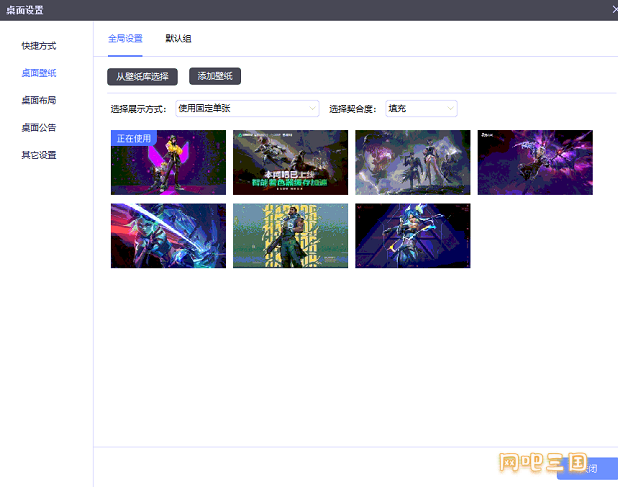Open the 选择展示方式 dropdown
Viewport: 618px width, 487px height.
(247, 108)
